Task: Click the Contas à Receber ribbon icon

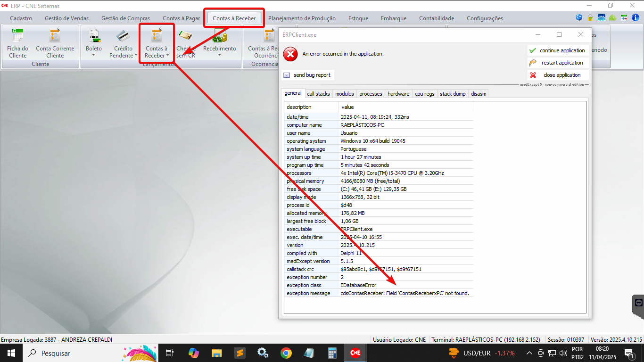Action: click(x=156, y=36)
